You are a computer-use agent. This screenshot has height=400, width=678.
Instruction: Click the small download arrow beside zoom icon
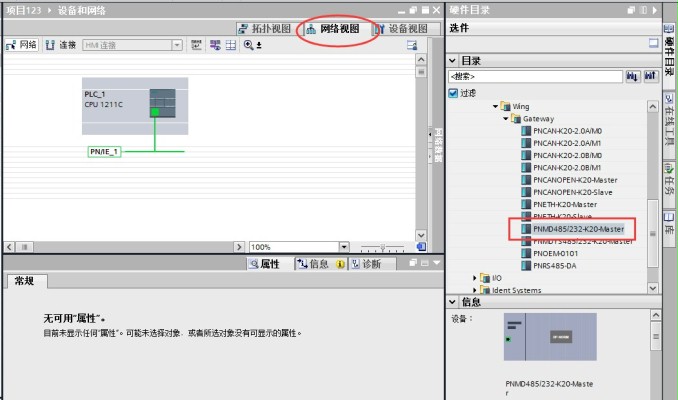259,45
